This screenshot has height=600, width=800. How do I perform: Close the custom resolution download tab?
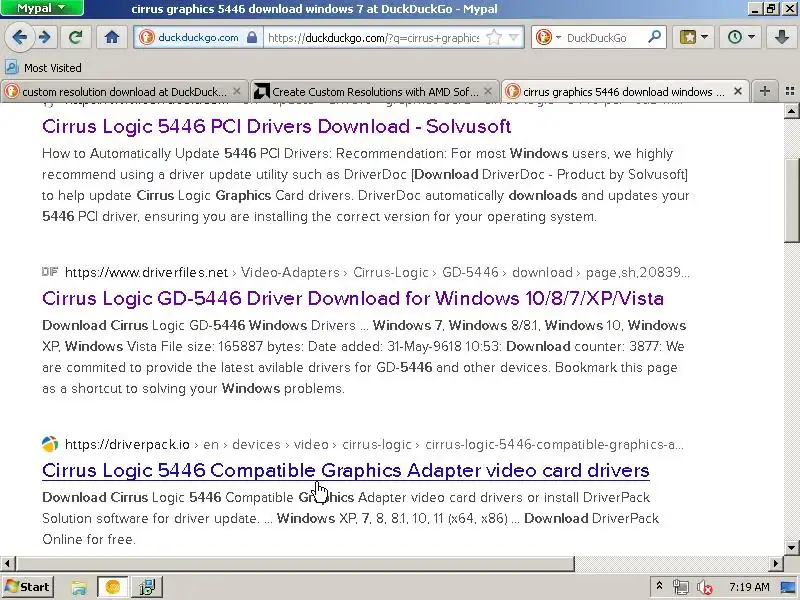(237, 91)
